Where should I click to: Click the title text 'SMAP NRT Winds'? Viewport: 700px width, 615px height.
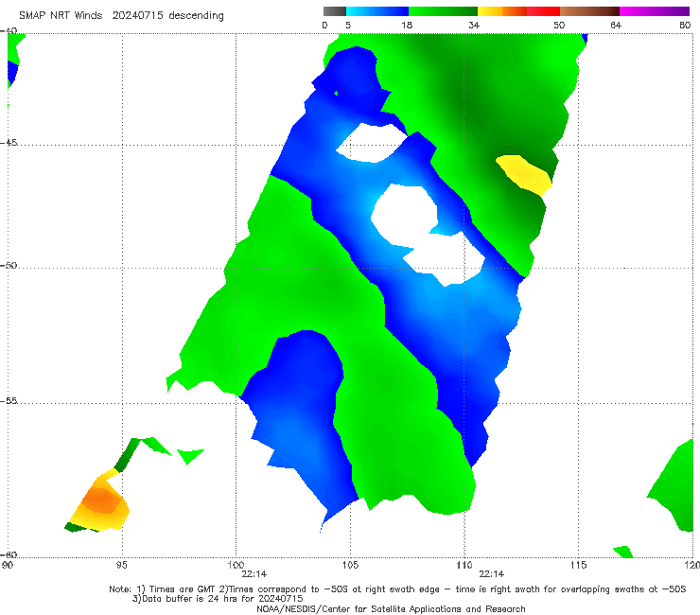click(61, 15)
